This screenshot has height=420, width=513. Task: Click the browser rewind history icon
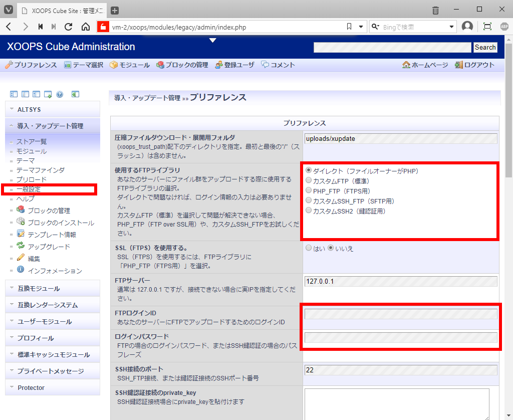coord(41,27)
